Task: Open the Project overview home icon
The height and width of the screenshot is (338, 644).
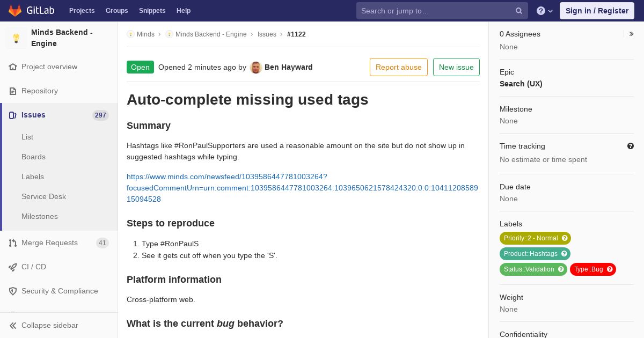Action: [x=13, y=67]
